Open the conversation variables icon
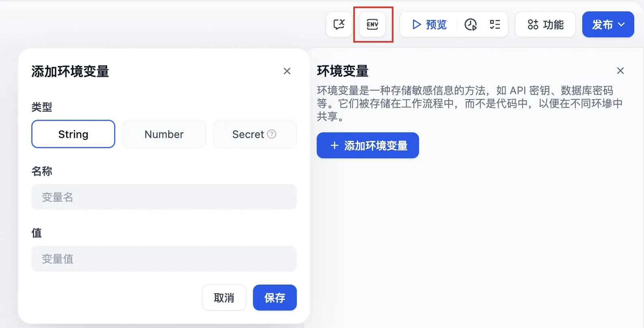This screenshot has height=328, width=644. point(339,24)
